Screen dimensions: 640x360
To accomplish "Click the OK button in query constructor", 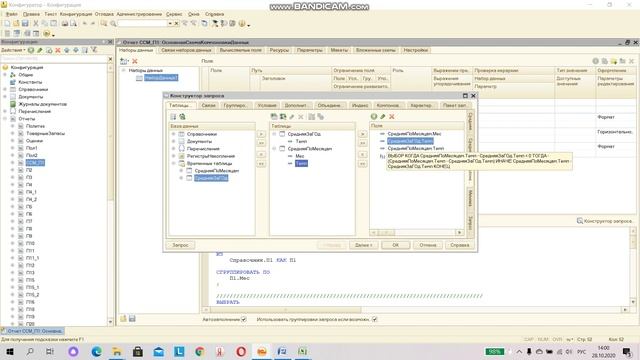I will pyautogui.click(x=396, y=245).
